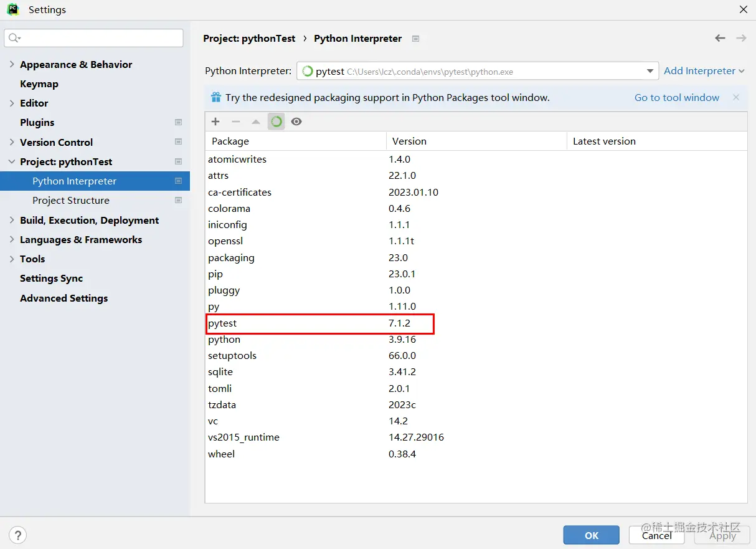Select the ca-certificates package row

click(x=476, y=192)
